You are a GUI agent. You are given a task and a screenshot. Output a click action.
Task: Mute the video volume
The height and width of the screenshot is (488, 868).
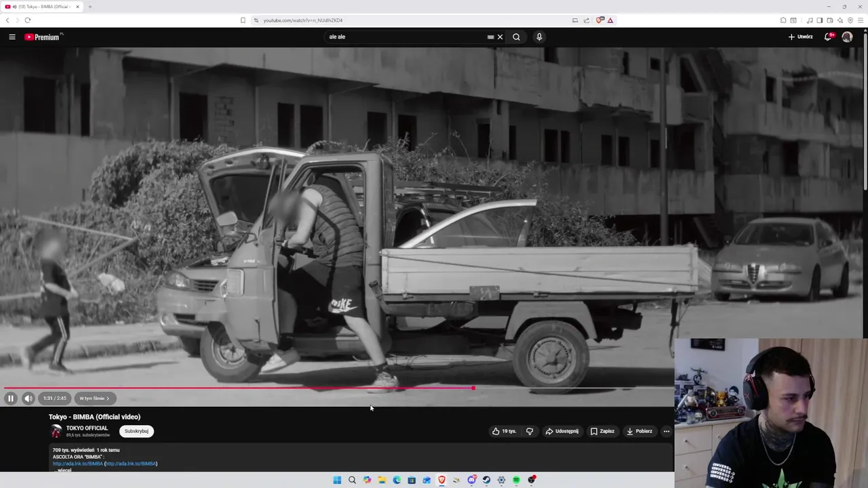tap(28, 399)
